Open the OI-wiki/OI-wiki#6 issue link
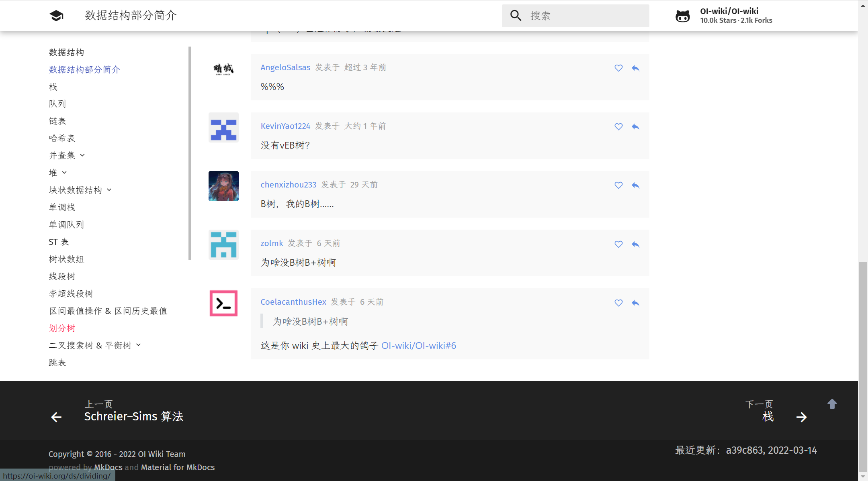This screenshot has width=868, height=481. click(419, 345)
